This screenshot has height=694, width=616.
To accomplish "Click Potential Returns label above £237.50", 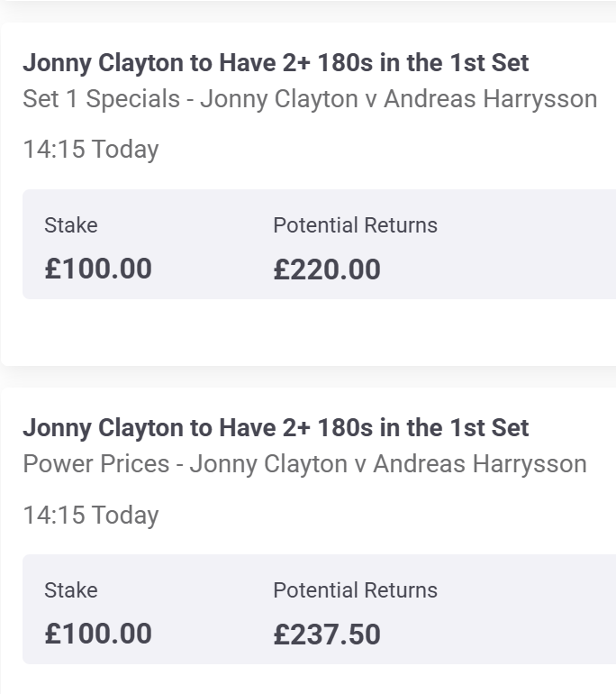I will 355,590.
